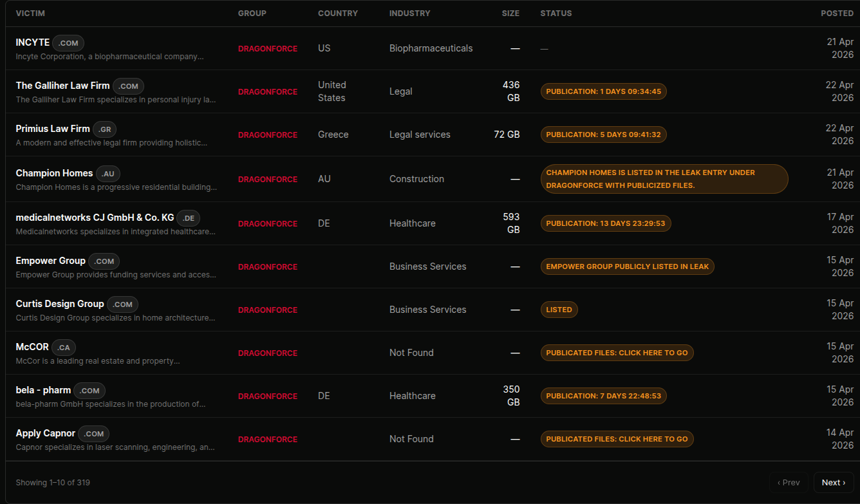
Task: Click the .AU tag next to Champion Homes
Action: pos(108,174)
